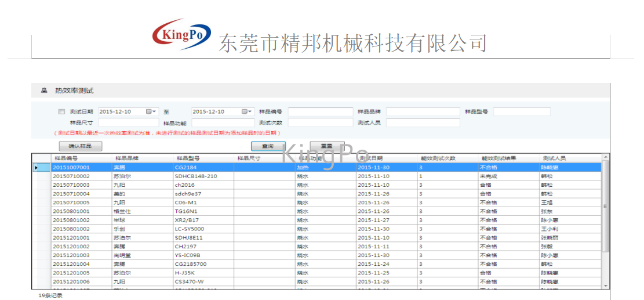This screenshot has height=300, width=644.
Task: Click tester cell 王旭
Action: tap(570, 203)
